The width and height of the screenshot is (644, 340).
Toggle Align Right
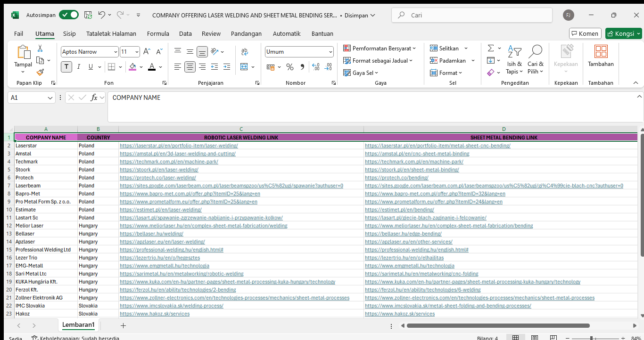[202, 67]
